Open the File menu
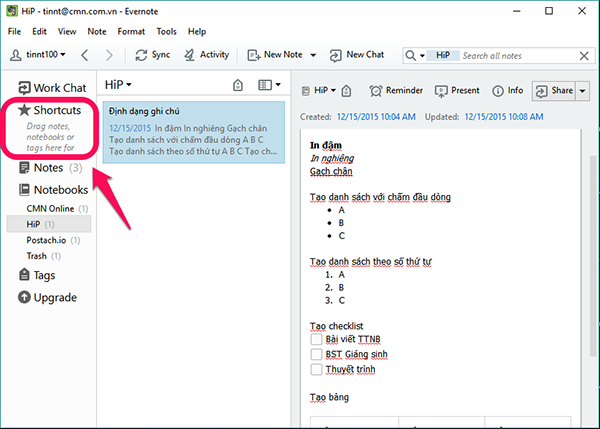600x429 pixels. coord(14,31)
